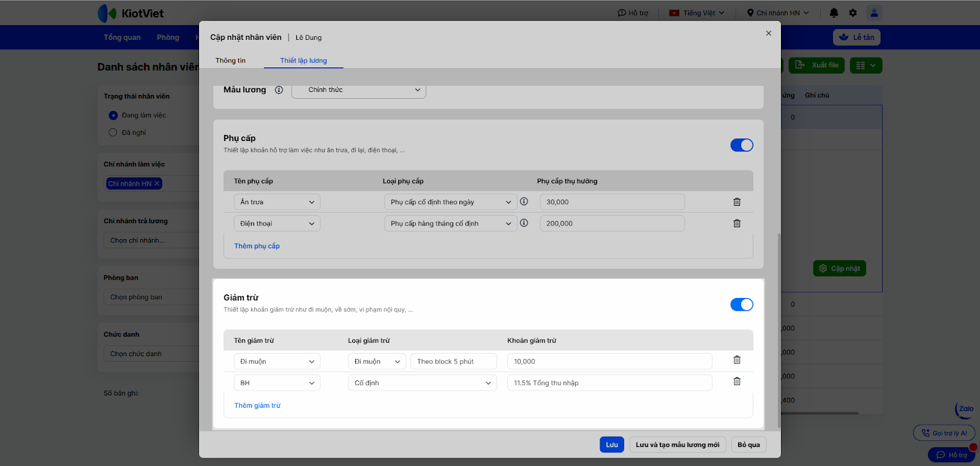The width and height of the screenshot is (980, 466).
Task: Delete the BH deduction row
Action: 737,381
